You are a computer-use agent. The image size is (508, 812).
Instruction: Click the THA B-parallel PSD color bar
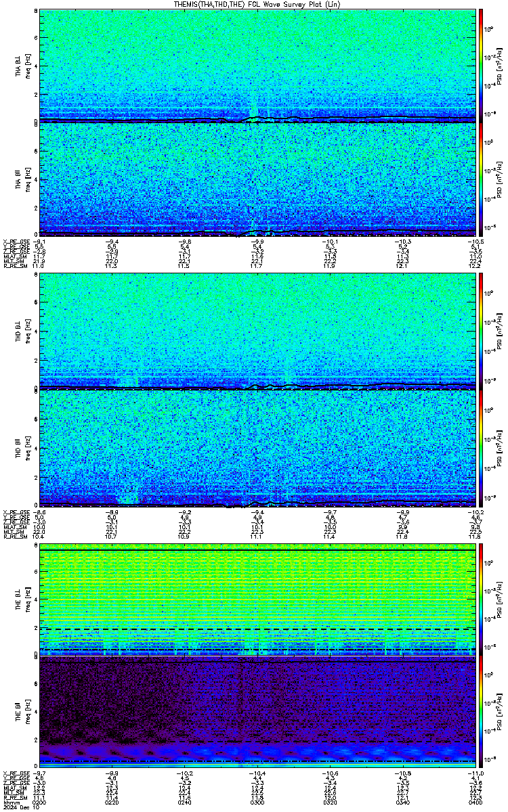[480, 179]
